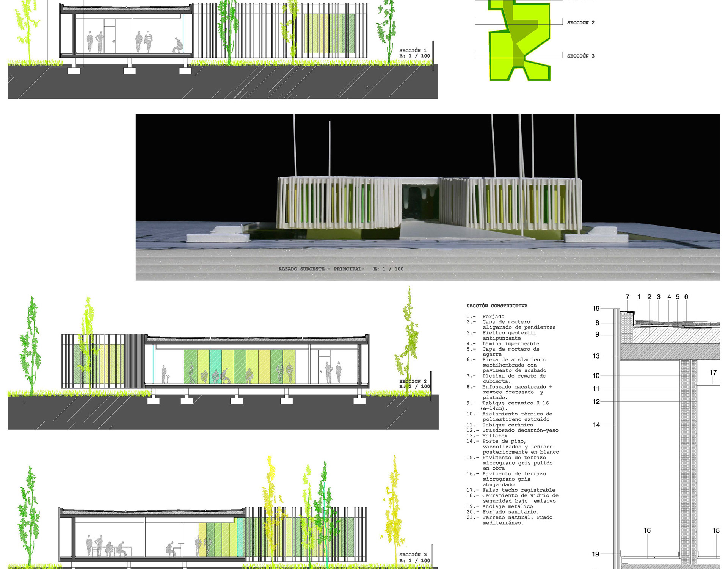Select legend entry '2.- Capa de mortero aligerado'
Screen dimensions: 728x569
click(511, 324)
